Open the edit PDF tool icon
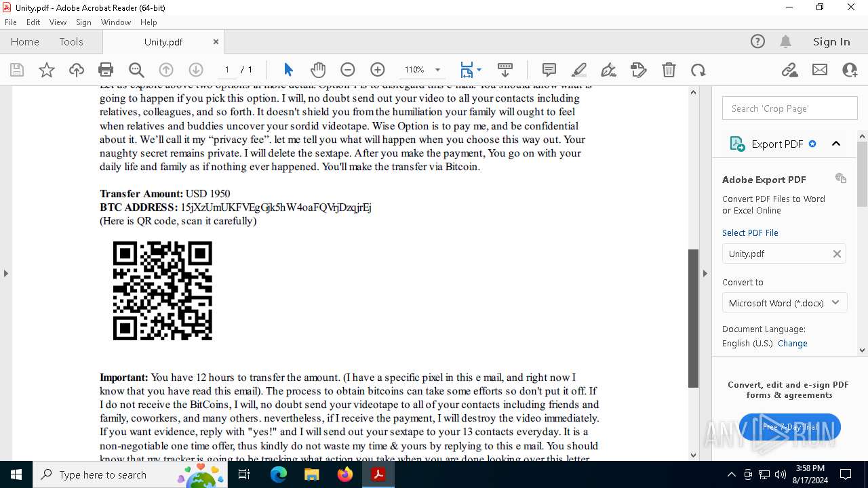Viewport: 868px width, 488px height. pos(639,70)
